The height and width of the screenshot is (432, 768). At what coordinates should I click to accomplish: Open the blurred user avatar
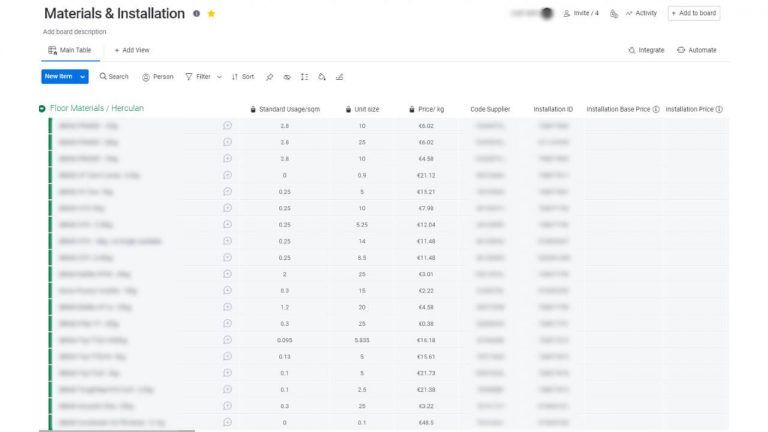(547, 13)
